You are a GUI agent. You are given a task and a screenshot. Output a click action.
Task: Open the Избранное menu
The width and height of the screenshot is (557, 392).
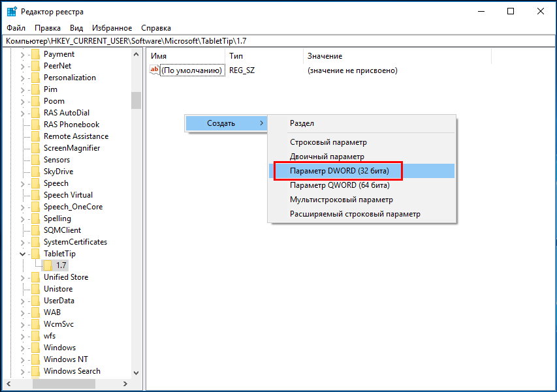tap(112, 28)
